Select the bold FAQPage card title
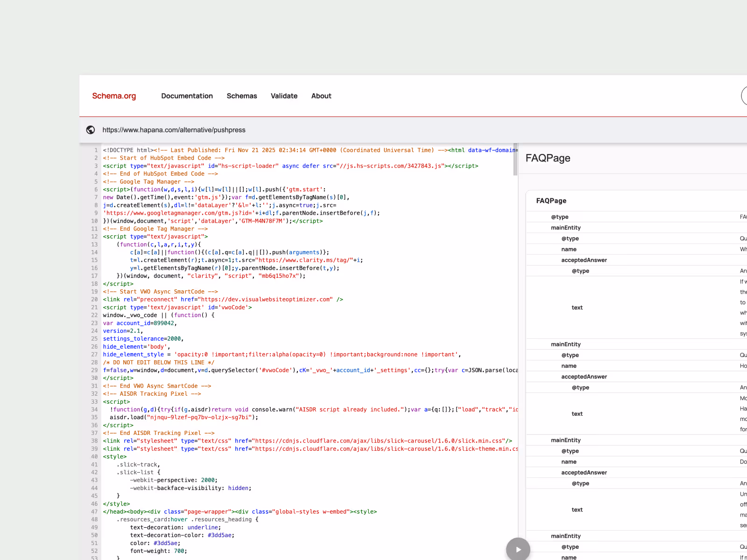The width and height of the screenshot is (747, 560). [551, 201]
